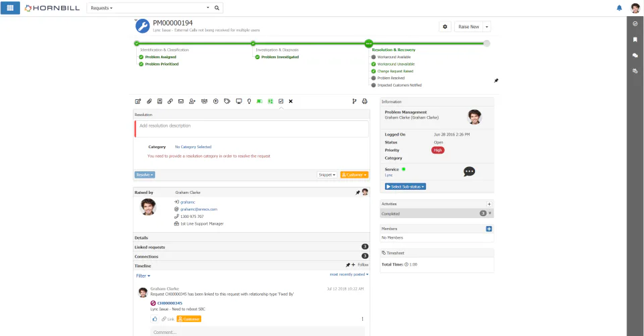Toggle the Problem Resolved checkpoint
Image resolution: width=644 pixels, height=336 pixels.
point(374,78)
